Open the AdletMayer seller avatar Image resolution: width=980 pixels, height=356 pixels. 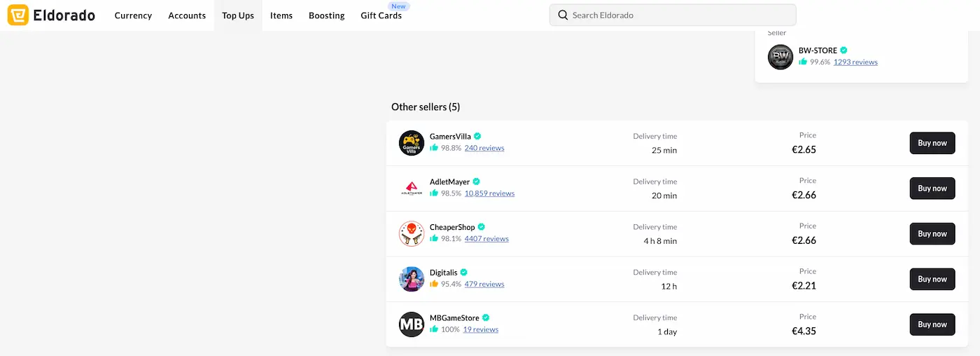pyautogui.click(x=412, y=189)
